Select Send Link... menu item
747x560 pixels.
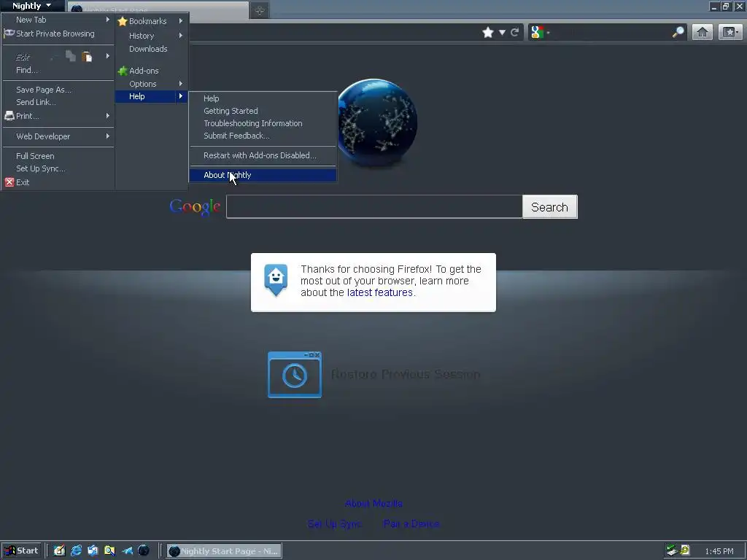57,102
